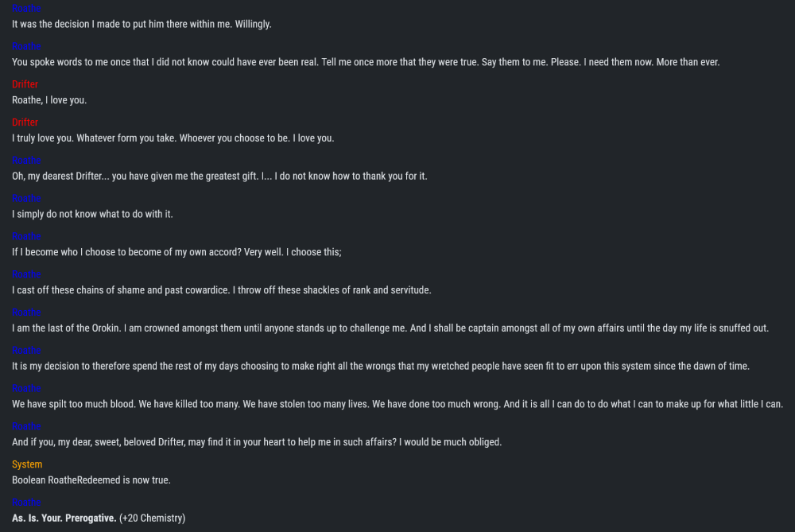Click the line starting "And if you, my dear, sweet"
Image resolution: width=795 pixels, height=532 pixels.
point(257,442)
